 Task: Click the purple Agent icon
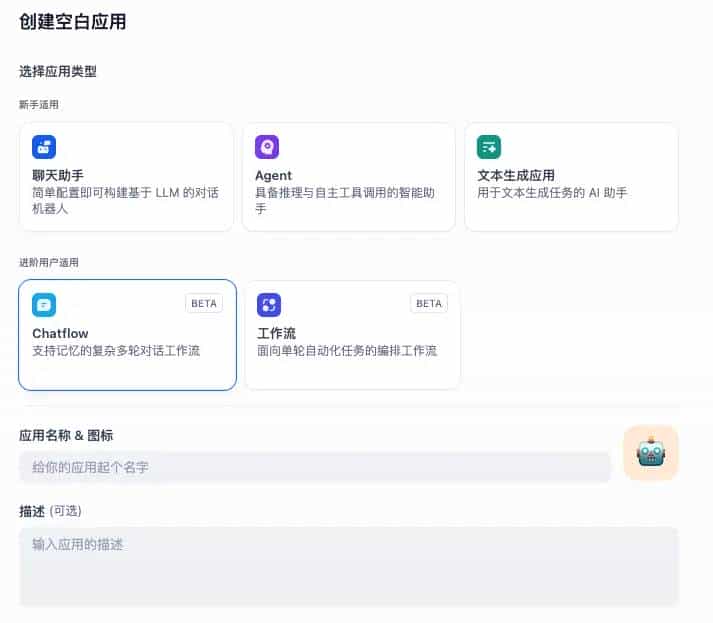pyautogui.click(x=267, y=147)
